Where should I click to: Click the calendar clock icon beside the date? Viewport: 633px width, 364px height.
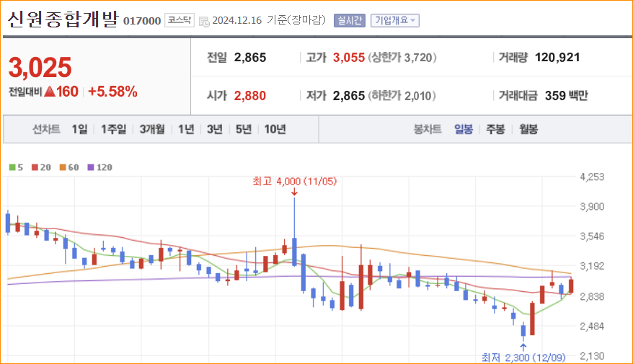coord(204,22)
